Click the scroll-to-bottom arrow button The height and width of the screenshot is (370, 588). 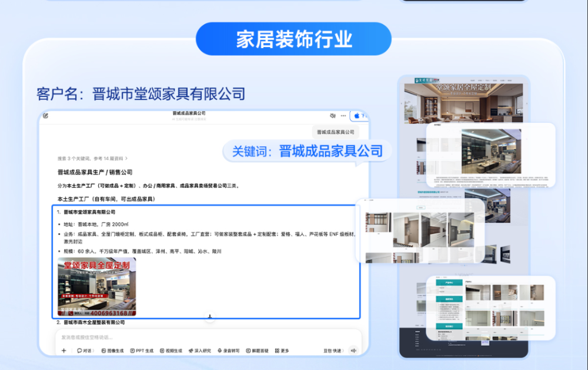(x=210, y=317)
